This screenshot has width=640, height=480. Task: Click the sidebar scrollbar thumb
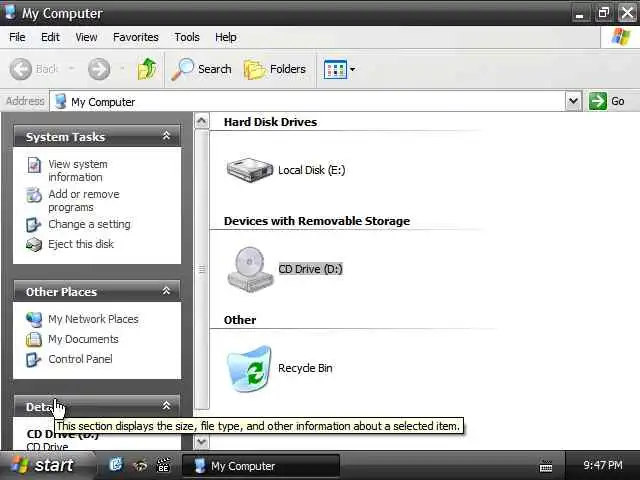(202, 269)
